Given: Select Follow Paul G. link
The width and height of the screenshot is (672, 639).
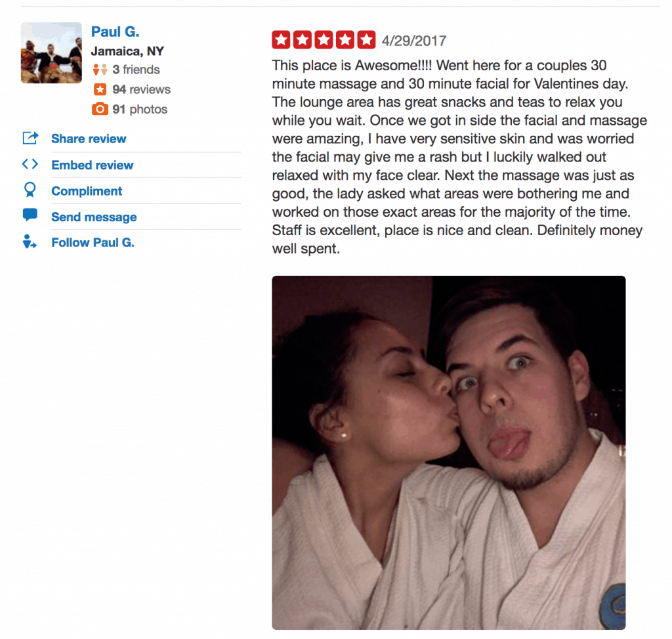Looking at the screenshot, I should [93, 243].
